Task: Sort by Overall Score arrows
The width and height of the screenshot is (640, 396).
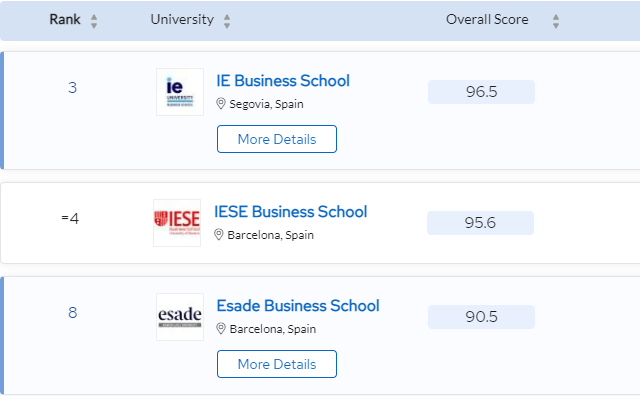Action: [556, 21]
